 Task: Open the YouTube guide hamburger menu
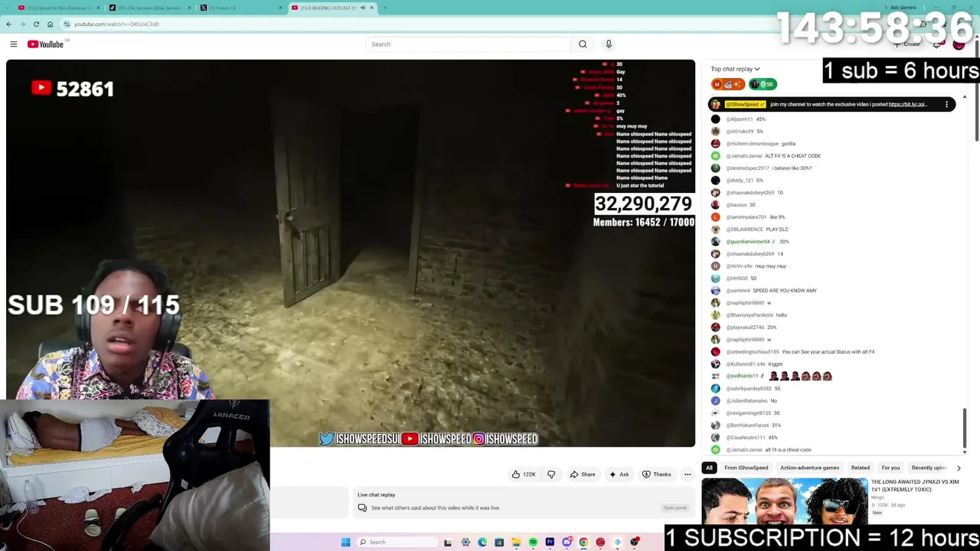[14, 44]
